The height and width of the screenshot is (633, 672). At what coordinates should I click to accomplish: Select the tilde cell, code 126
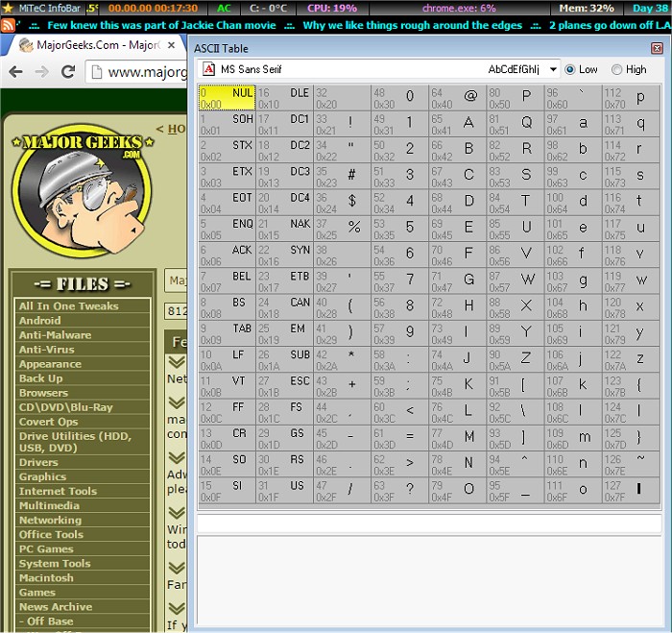click(632, 464)
